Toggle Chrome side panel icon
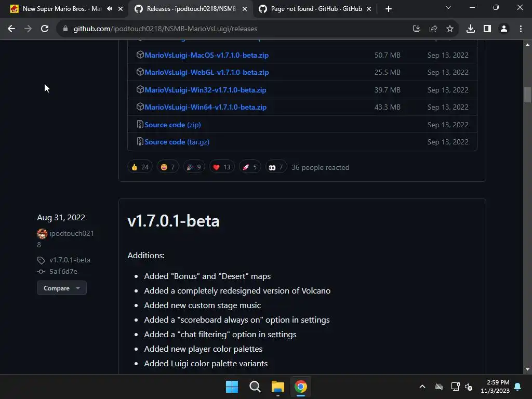This screenshot has height=399, width=532. click(x=487, y=29)
